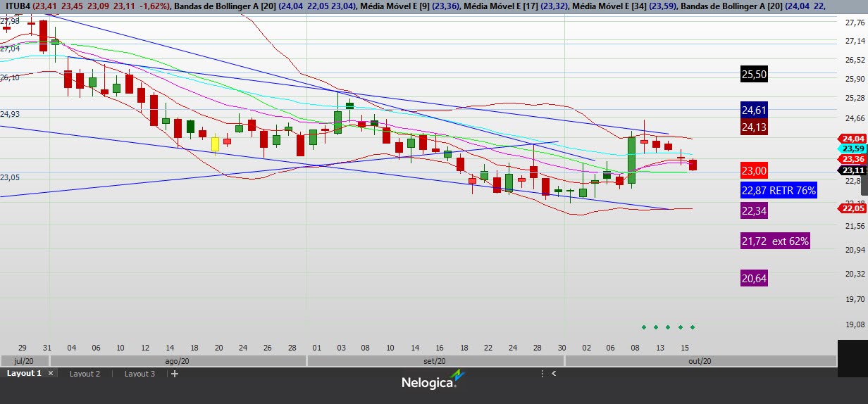Click the left chevron collapse arrow
The image size is (868, 404).
[554, 374]
